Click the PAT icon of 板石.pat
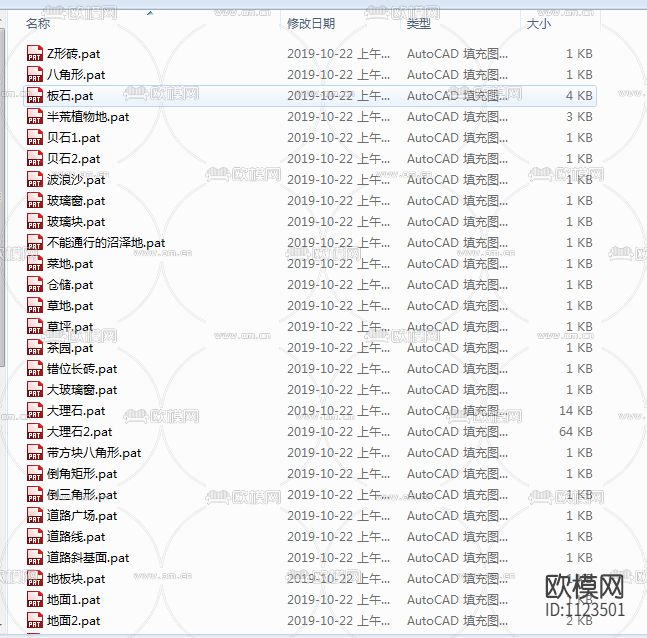 click(x=35, y=96)
